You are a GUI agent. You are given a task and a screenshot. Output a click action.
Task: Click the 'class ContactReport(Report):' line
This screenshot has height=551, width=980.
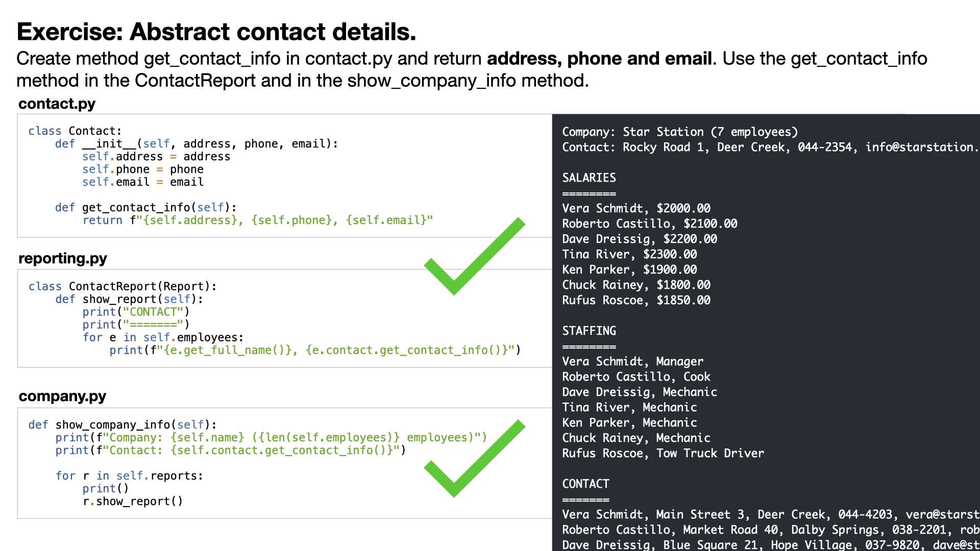coord(122,286)
